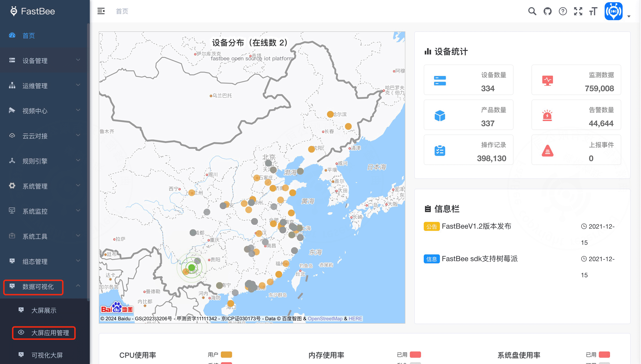Image resolution: width=641 pixels, height=364 pixels.
Task: Click the 规则引擎 sidebar icon
Action: click(x=12, y=160)
